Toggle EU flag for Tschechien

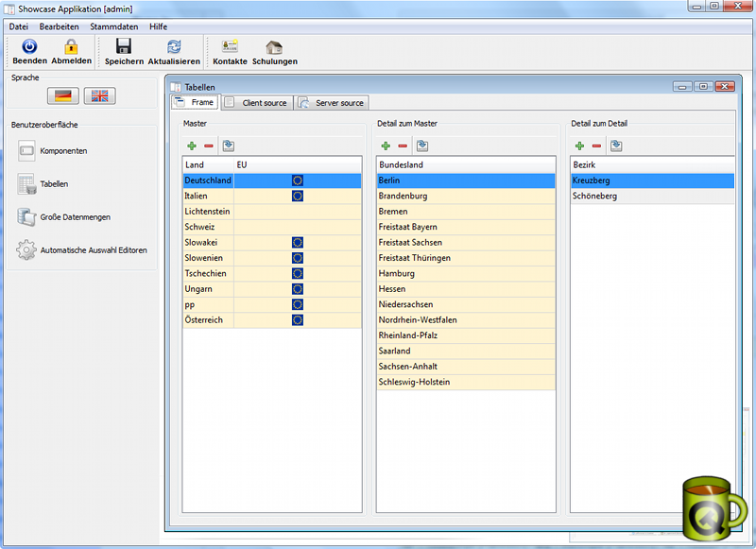pyautogui.click(x=298, y=273)
